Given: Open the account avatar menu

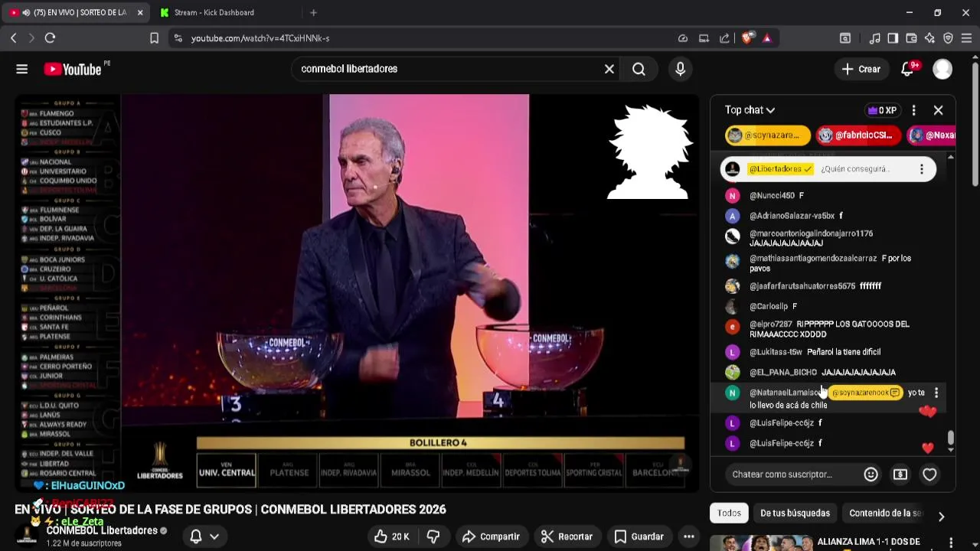Looking at the screenshot, I should [942, 69].
